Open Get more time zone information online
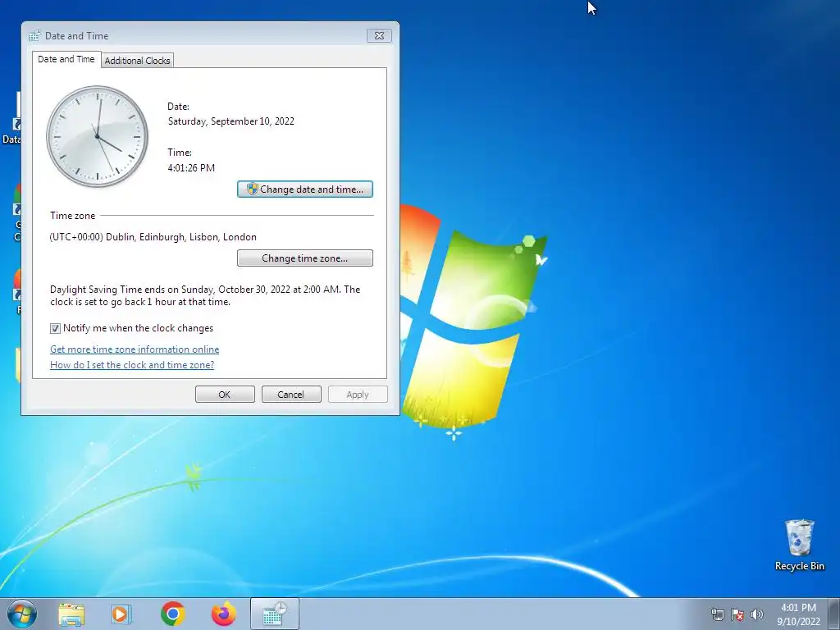The width and height of the screenshot is (840, 630). (x=135, y=349)
